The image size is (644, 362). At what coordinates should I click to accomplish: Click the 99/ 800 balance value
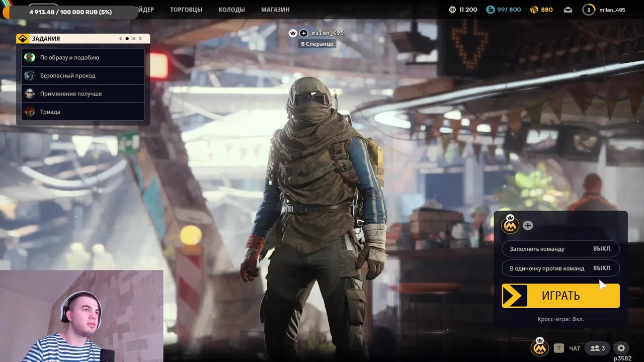click(x=509, y=10)
